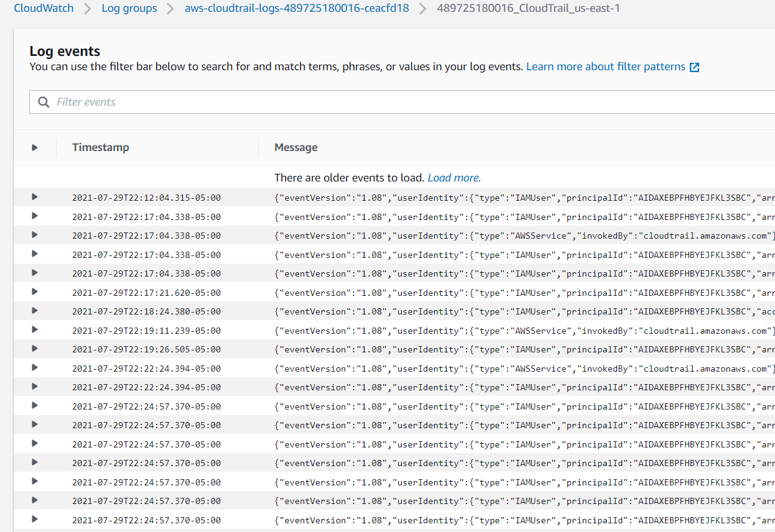This screenshot has height=532, width=775.
Task: Click the Log events heading
Action: click(x=65, y=52)
